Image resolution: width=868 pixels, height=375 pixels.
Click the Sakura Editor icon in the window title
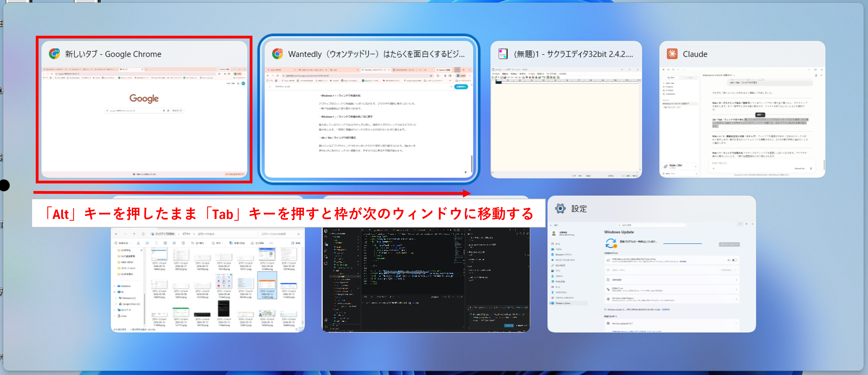click(x=503, y=54)
